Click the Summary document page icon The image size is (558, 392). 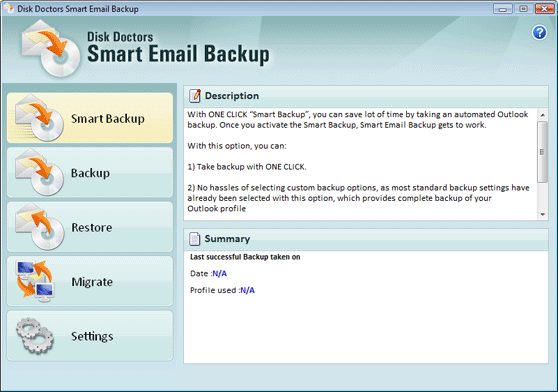tap(194, 239)
